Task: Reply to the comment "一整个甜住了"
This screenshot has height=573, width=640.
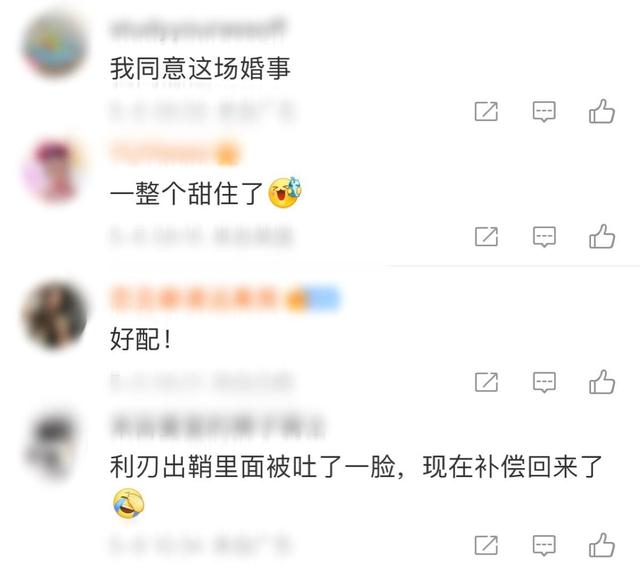Action: [544, 237]
